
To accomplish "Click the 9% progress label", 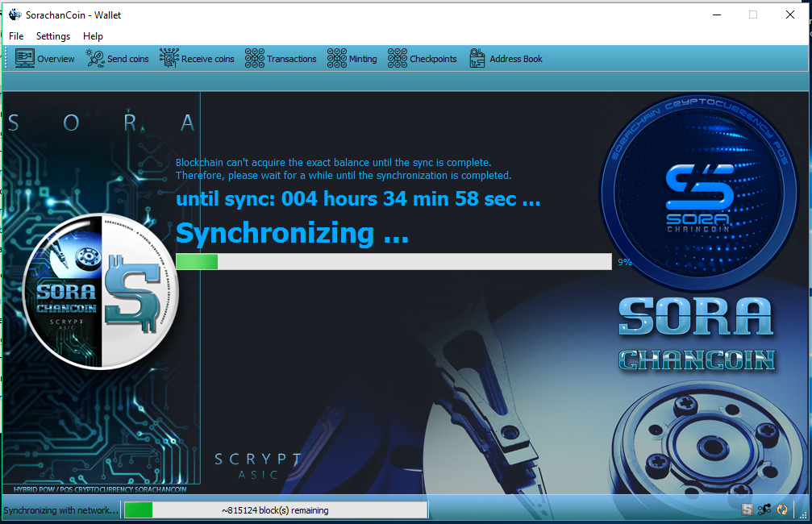I will tap(625, 262).
